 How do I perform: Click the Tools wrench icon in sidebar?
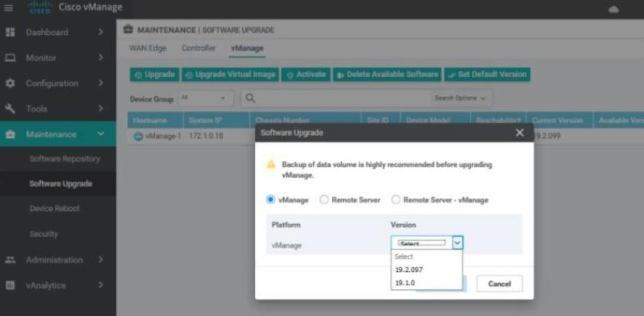pos(8,109)
